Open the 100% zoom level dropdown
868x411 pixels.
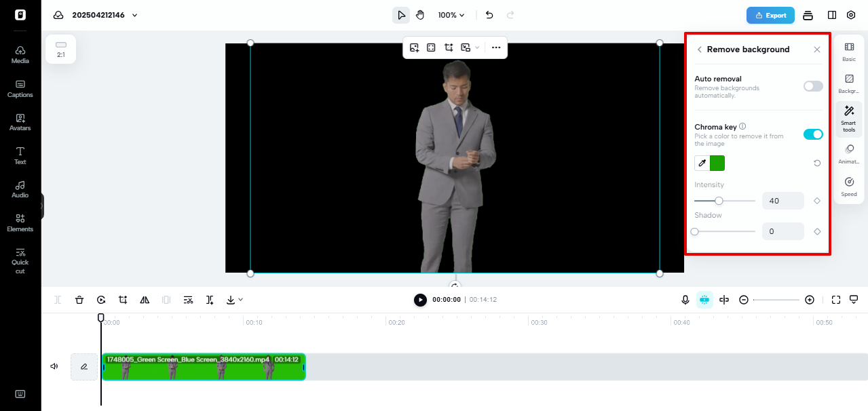point(451,15)
